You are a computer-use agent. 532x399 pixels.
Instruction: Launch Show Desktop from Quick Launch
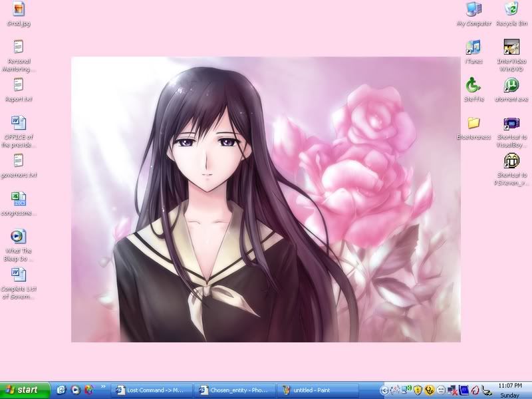coord(61,390)
